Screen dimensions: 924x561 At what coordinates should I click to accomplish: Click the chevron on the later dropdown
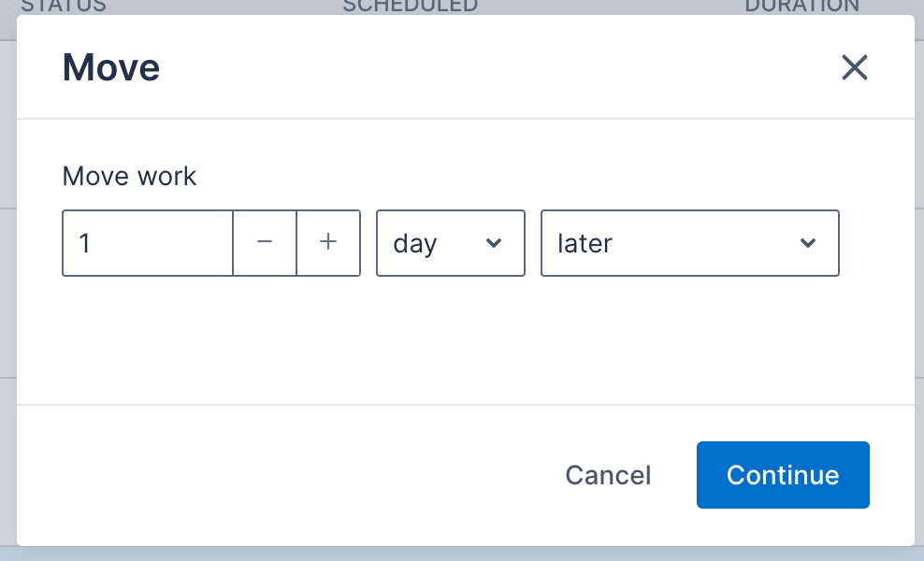(x=808, y=243)
